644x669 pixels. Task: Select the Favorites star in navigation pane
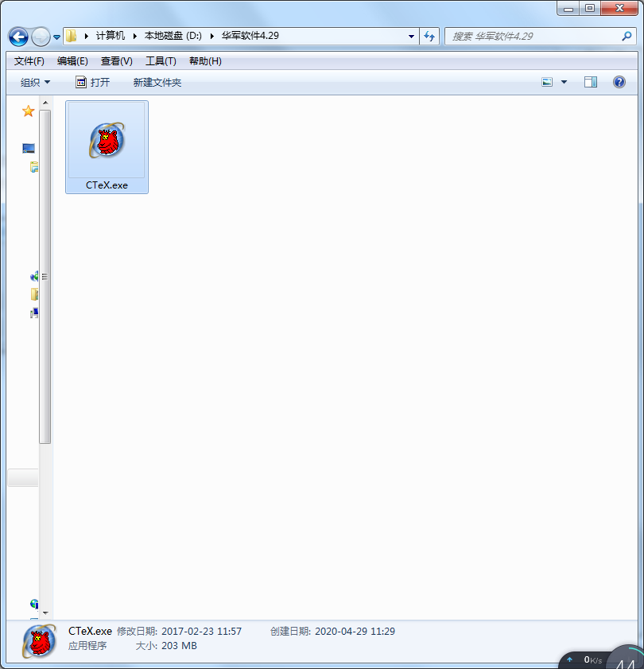pyautogui.click(x=28, y=111)
